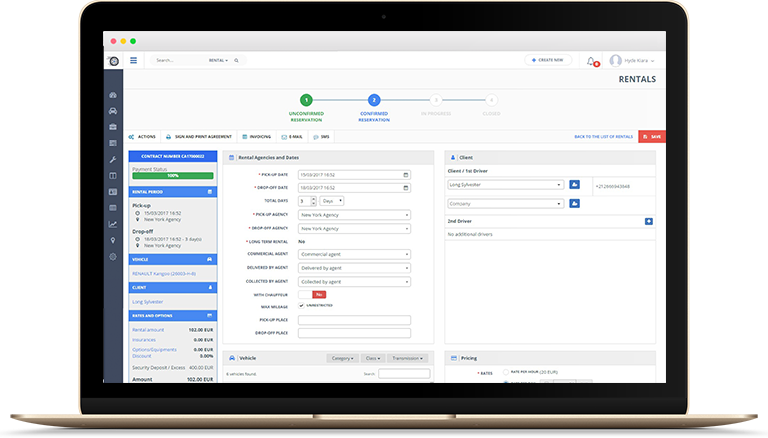The image size is (768, 438).
Task: Open the hamburger menu icon
Action: tap(133, 60)
